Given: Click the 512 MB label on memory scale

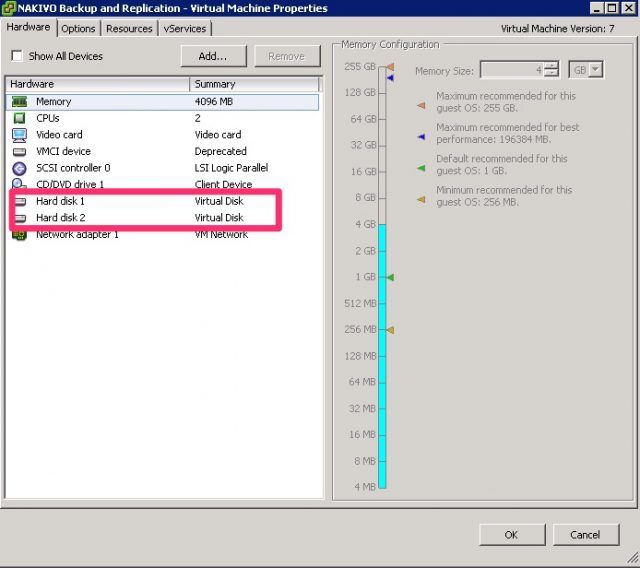Looking at the screenshot, I should [x=360, y=304].
